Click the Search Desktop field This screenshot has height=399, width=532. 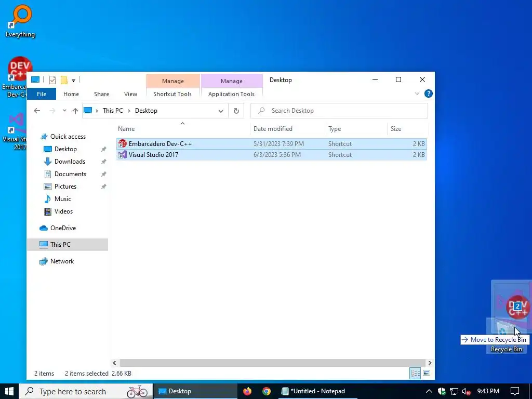pyautogui.click(x=339, y=111)
